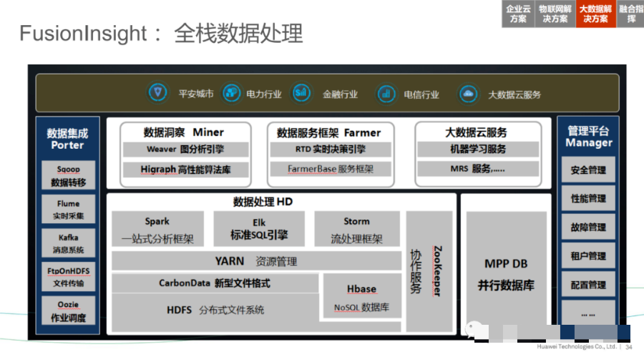Click the 故障管理 box
Screen dimensions: 644x362
tap(588, 228)
